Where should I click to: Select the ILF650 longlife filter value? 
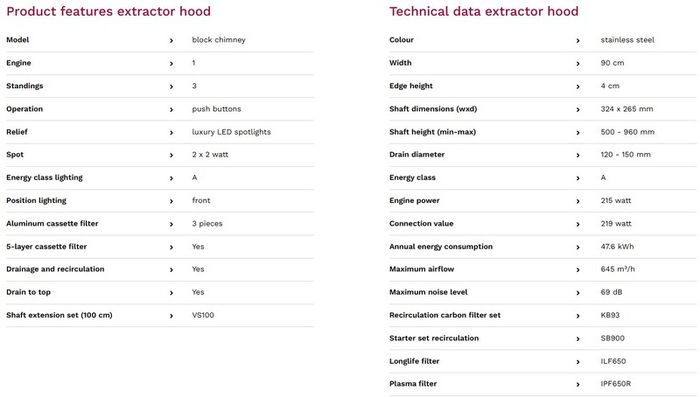tap(613, 361)
